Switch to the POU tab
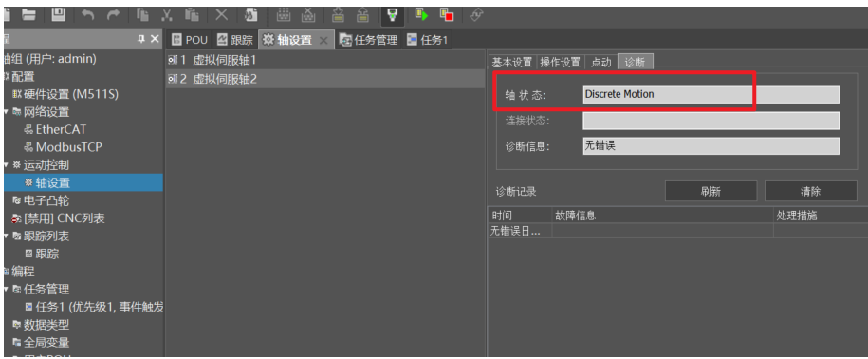Screen dimensions: 868x359 click(190, 40)
